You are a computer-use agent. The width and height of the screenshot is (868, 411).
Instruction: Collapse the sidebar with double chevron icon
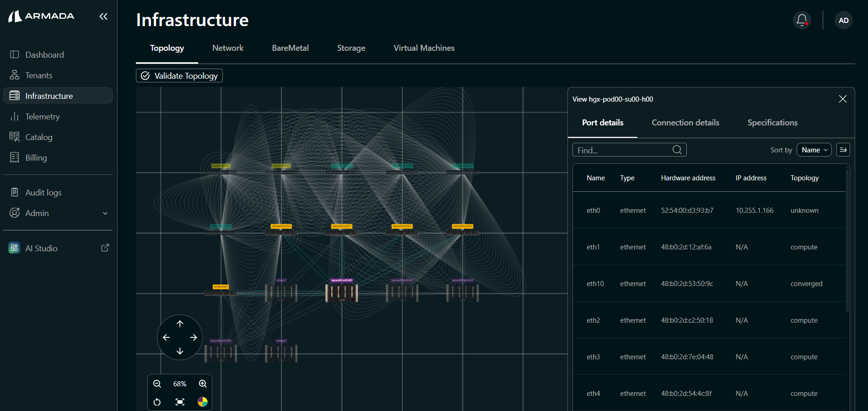[103, 16]
